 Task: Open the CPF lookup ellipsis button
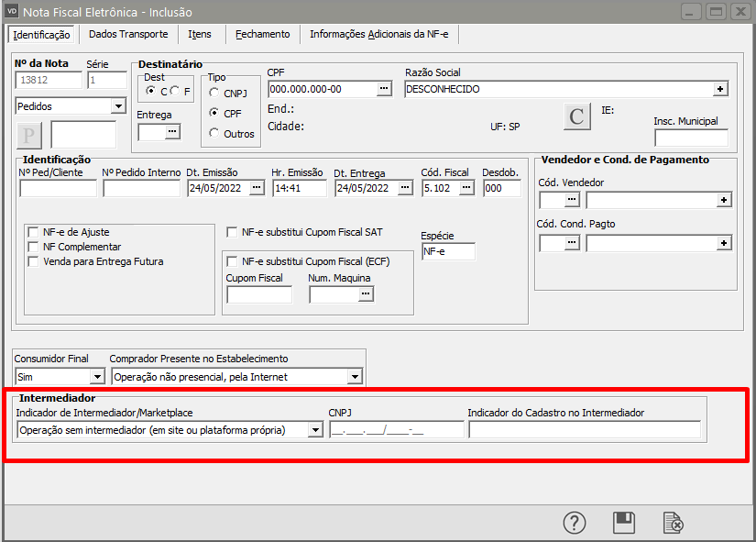pos(384,89)
